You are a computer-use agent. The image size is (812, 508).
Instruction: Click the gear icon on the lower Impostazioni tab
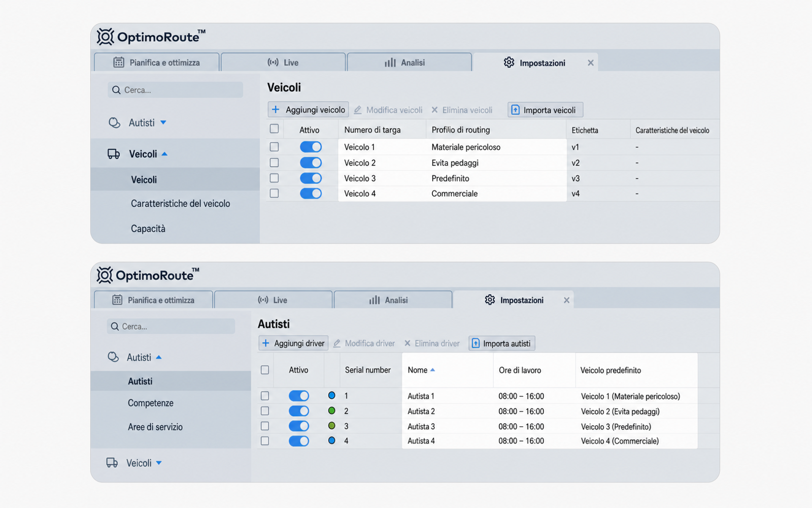pyautogui.click(x=490, y=300)
